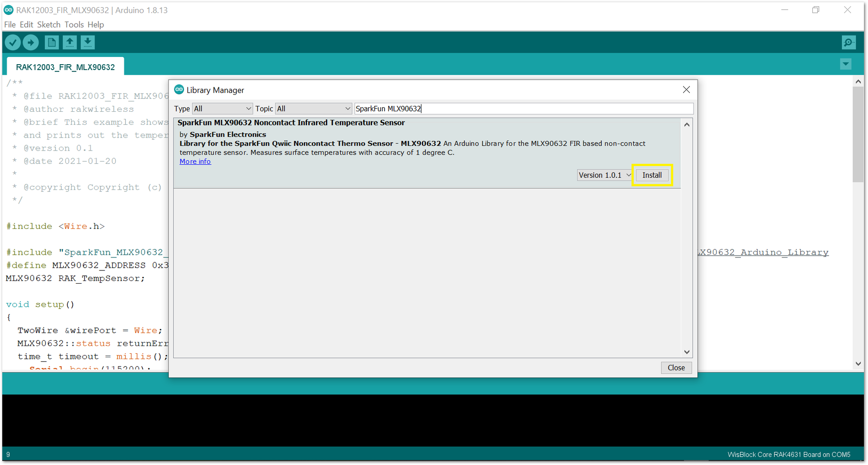Click the 'void setup()' code line
Image resolution: width=868 pixels, height=465 pixels.
point(40,304)
